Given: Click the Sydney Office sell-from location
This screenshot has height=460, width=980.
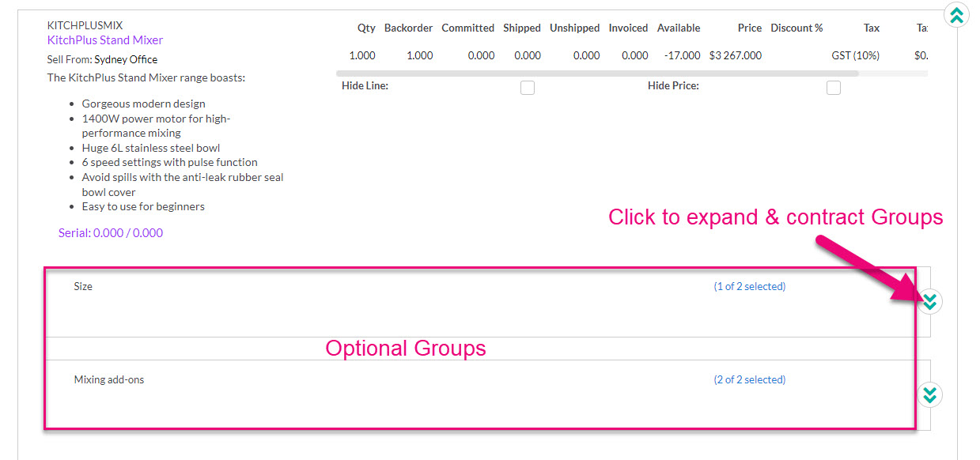Looking at the screenshot, I should (126, 60).
